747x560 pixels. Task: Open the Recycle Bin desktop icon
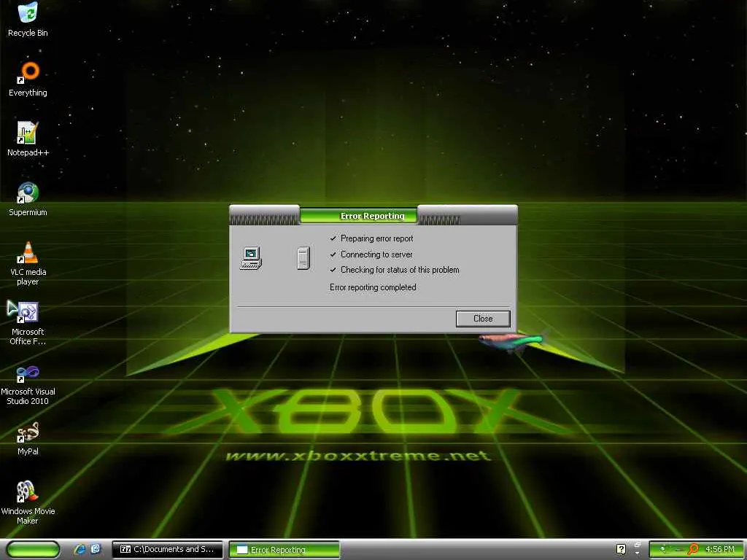tap(28, 19)
